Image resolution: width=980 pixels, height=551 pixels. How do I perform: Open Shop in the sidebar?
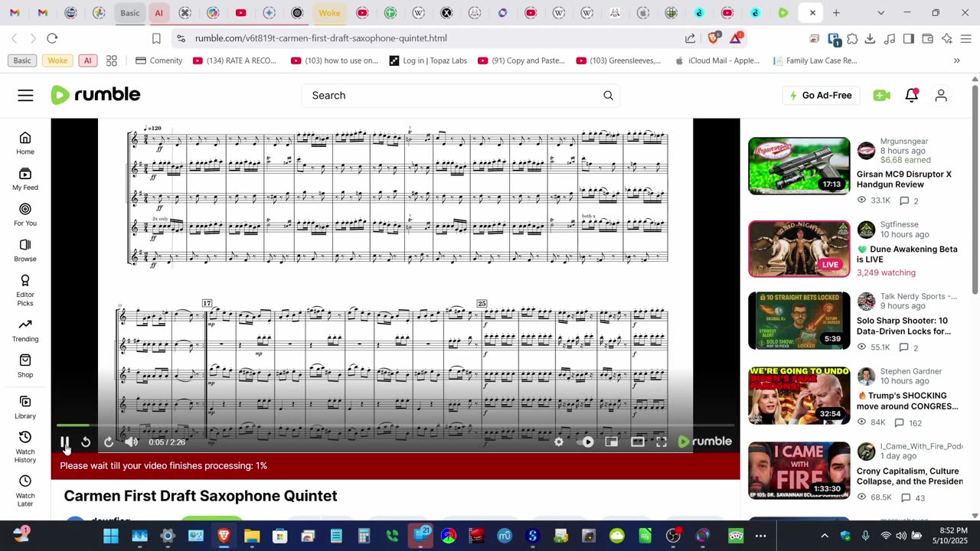coord(25,367)
